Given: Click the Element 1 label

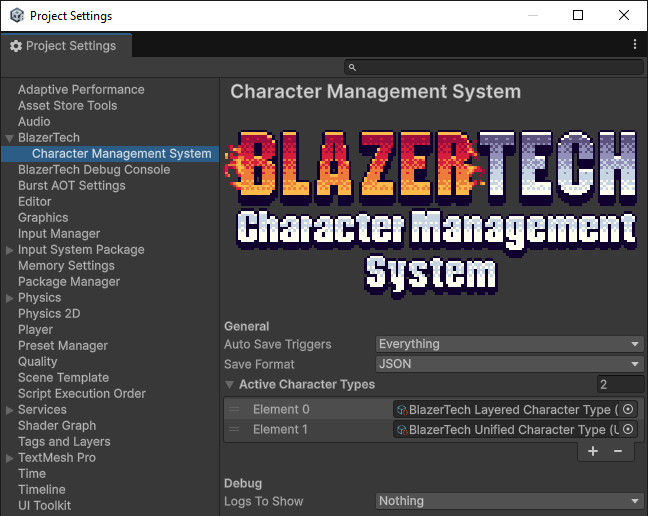Looking at the screenshot, I should point(280,430).
